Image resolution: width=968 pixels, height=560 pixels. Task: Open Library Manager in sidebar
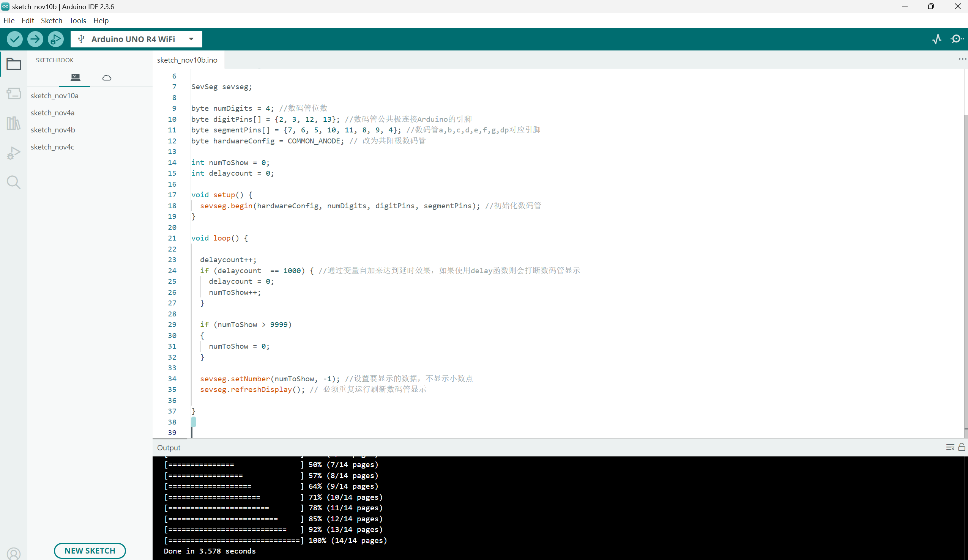[x=13, y=123]
